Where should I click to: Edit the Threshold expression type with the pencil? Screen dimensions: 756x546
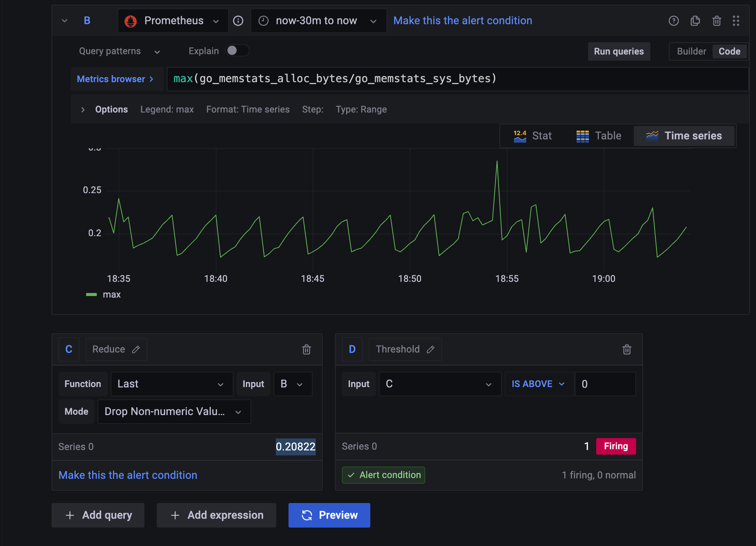click(431, 349)
